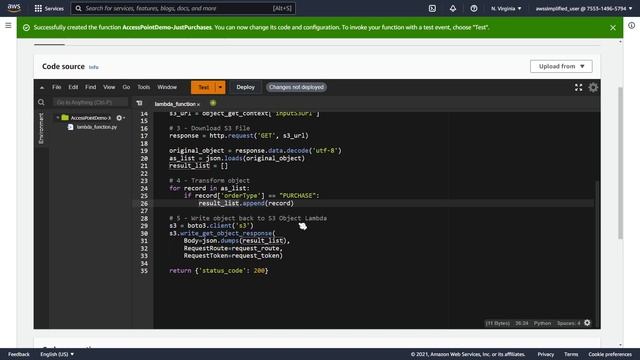Click the Feedback link in the footer
Screen dimensions: 640x360
coord(19,354)
